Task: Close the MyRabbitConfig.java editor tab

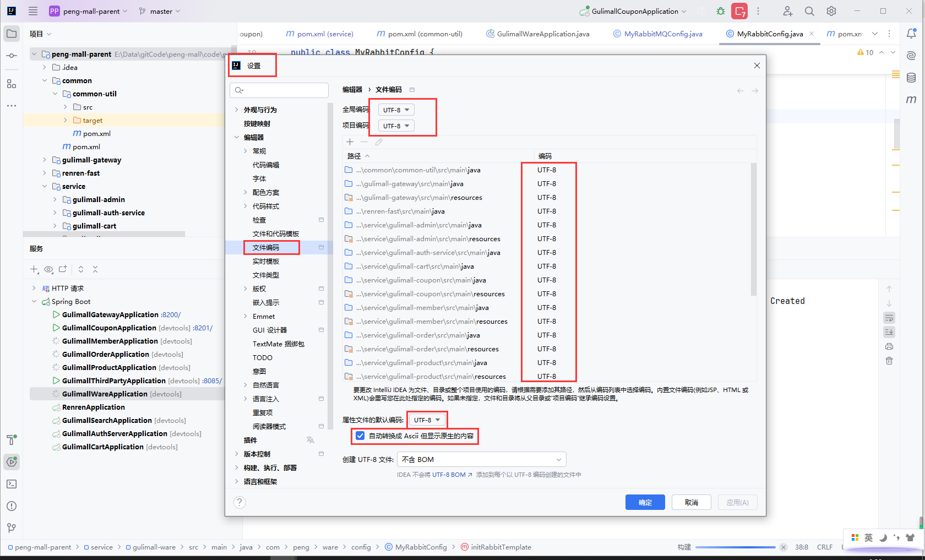Action: (x=811, y=34)
